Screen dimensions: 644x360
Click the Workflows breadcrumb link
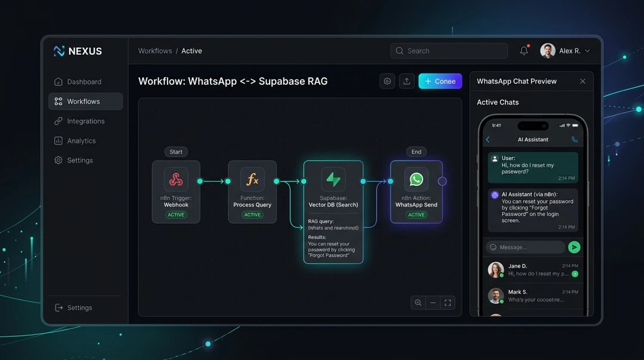coord(155,51)
